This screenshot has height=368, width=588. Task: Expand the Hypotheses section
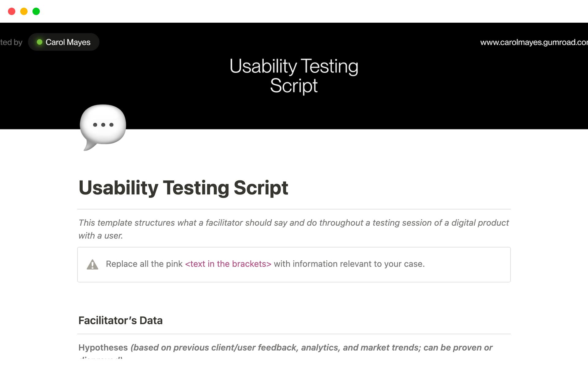pyautogui.click(x=103, y=347)
